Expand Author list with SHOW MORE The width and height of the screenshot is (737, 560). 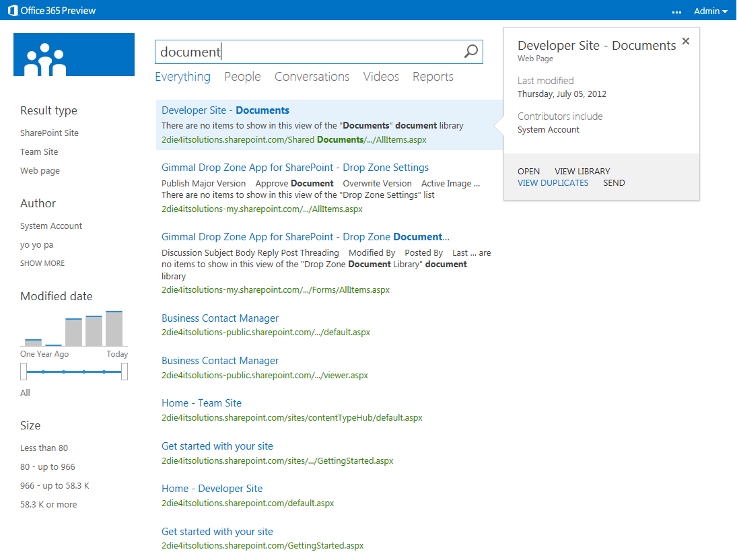pyautogui.click(x=42, y=263)
